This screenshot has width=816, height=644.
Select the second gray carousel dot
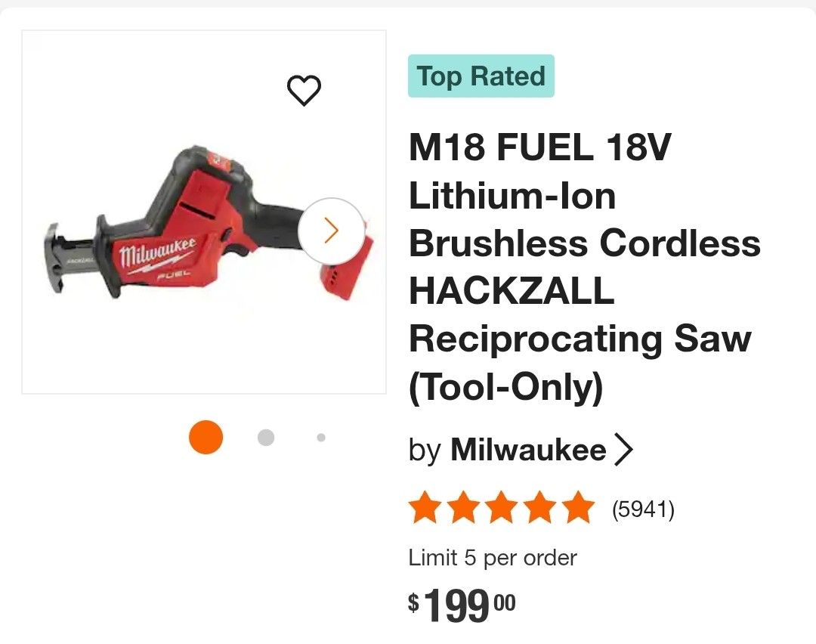click(265, 437)
